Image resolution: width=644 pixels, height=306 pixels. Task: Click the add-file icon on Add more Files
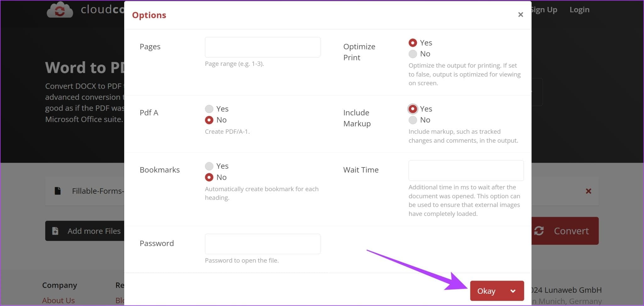[55, 231]
